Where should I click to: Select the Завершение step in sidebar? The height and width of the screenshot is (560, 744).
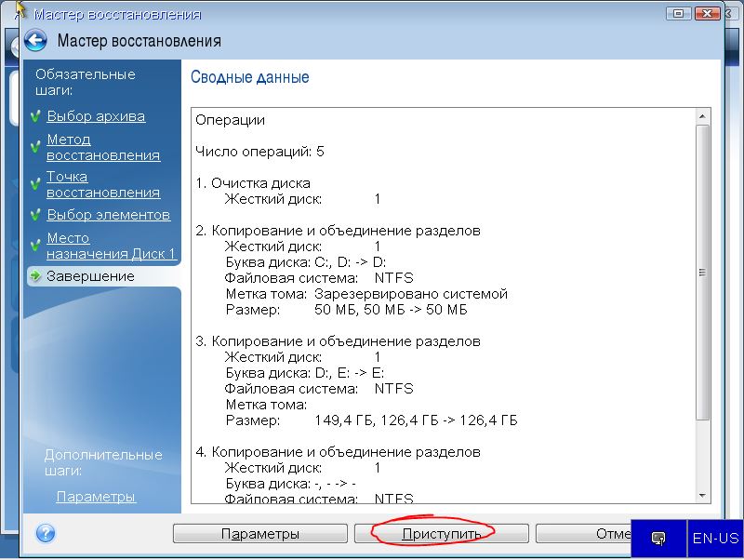pyautogui.click(x=90, y=276)
